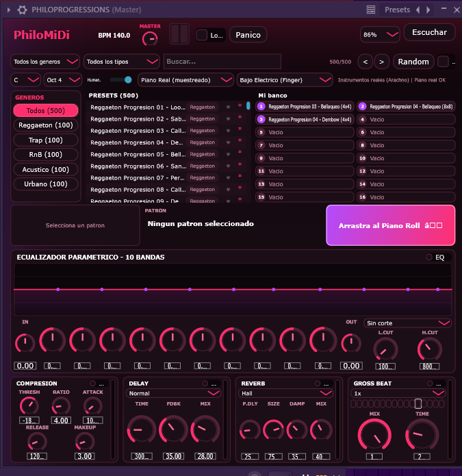Click the > next pattern button
The width and height of the screenshot is (462, 476).
tap(382, 62)
